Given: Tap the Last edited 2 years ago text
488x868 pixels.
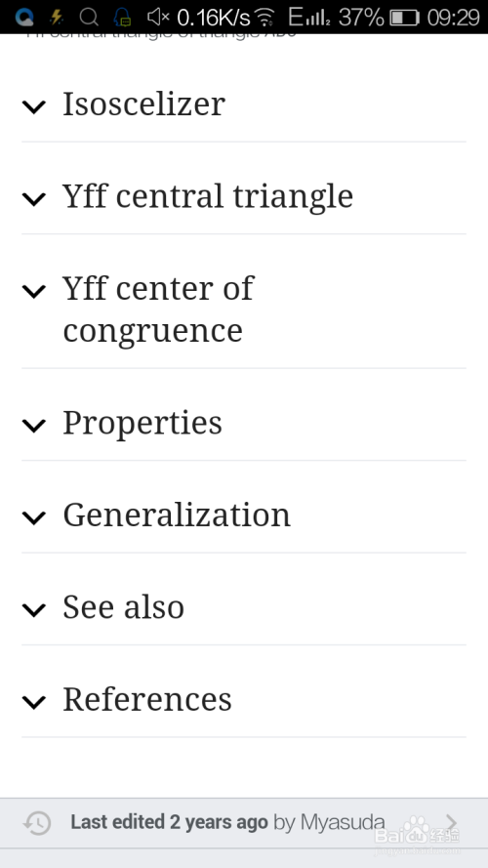Looking at the screenshot, I should 169,822.
